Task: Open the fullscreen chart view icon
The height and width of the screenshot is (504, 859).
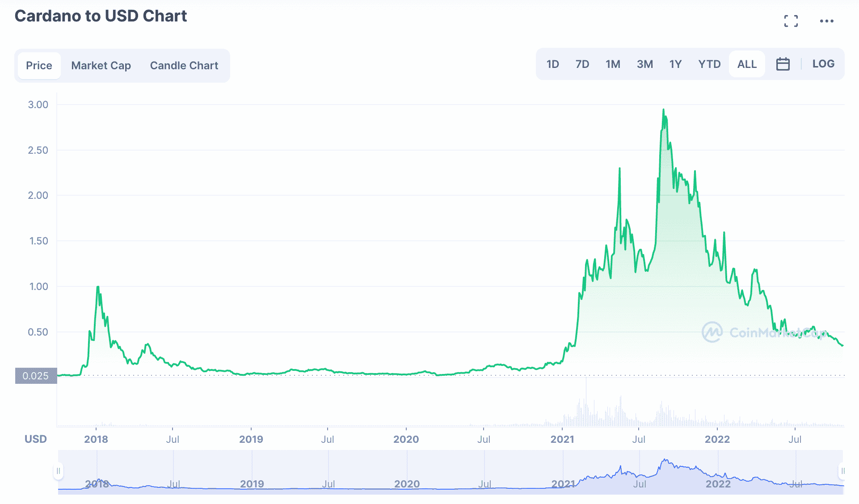Action: coord(791,21)
